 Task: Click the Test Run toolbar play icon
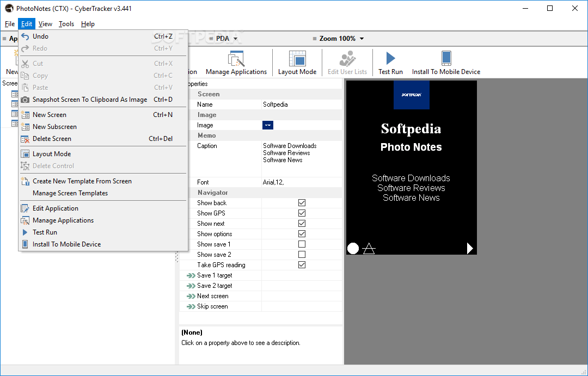tap(390, 58)
